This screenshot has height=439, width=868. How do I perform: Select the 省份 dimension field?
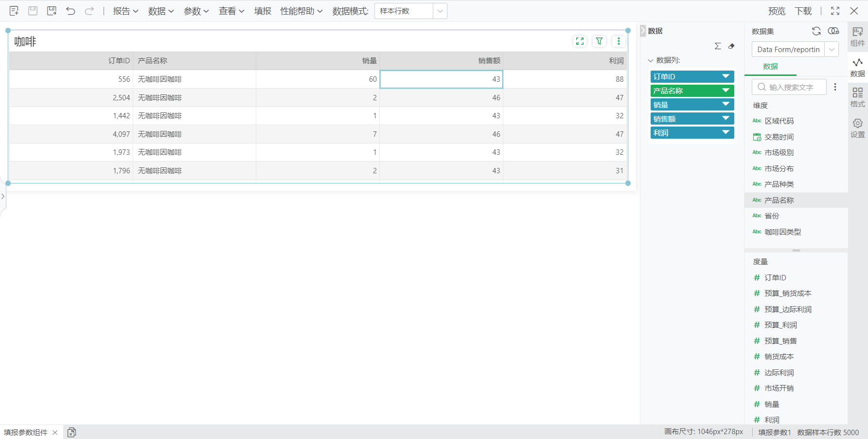(796, 216)
